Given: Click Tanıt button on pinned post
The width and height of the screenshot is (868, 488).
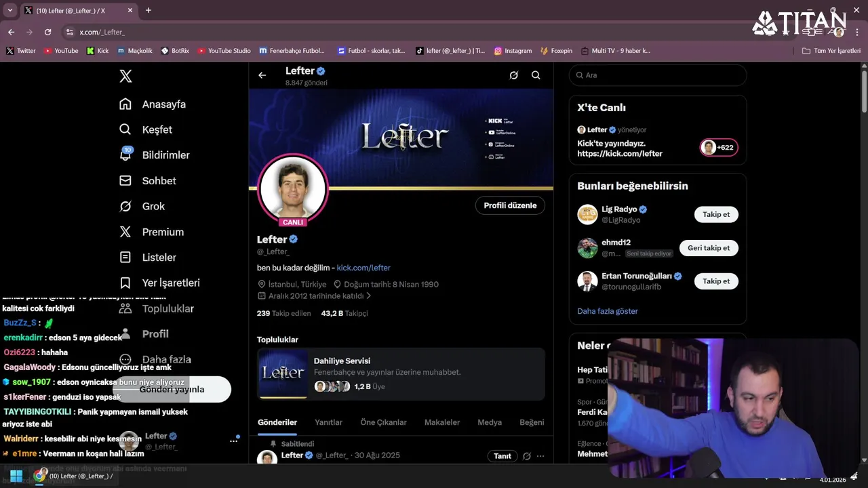Looking at the screenshot, I should (x=502, y=456).
